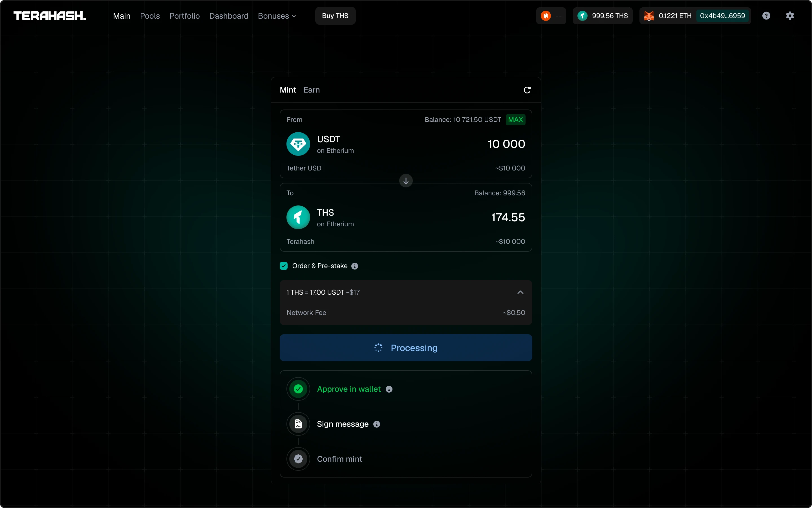This screenshot has height=508, width=812.
Task: Click the ~$10 000 value under THS amount
Action: pos(510,242)
